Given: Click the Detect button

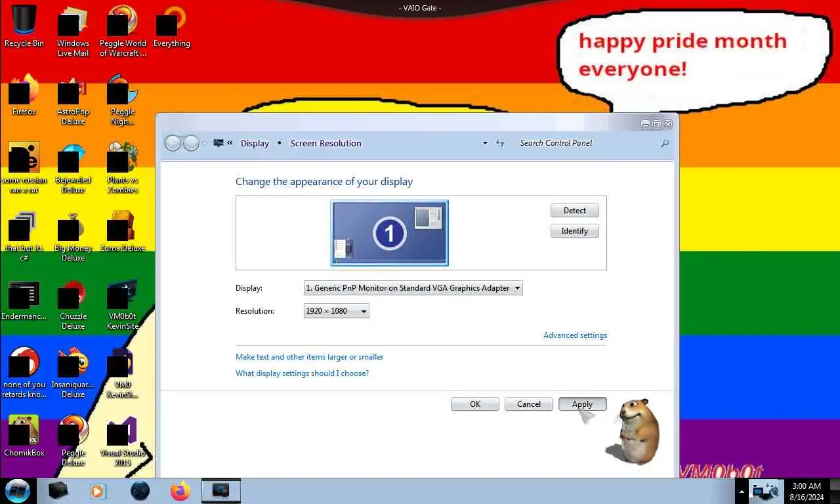Looking at the screenshot, I should pos(574,211).
